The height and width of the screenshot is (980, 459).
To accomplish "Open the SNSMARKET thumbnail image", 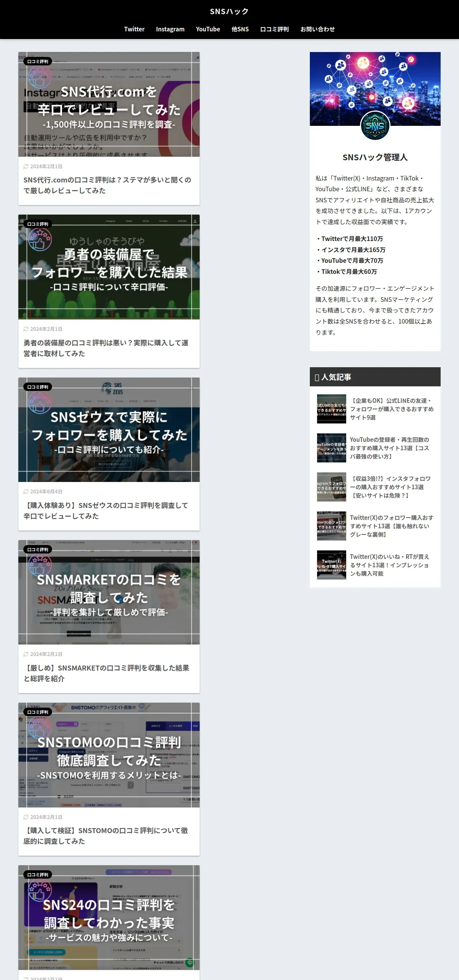I will (109, 593).
